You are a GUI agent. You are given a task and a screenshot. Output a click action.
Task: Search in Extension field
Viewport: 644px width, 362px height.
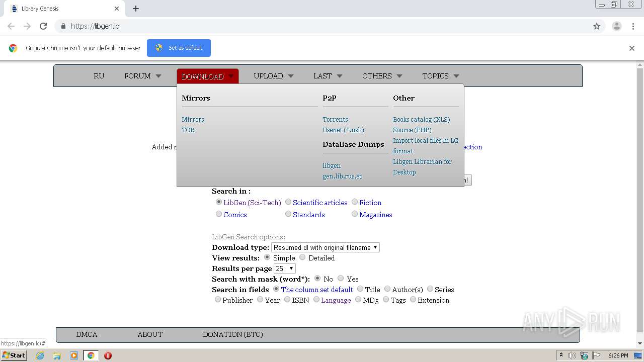pyautogui.click(x=413, y=299)
